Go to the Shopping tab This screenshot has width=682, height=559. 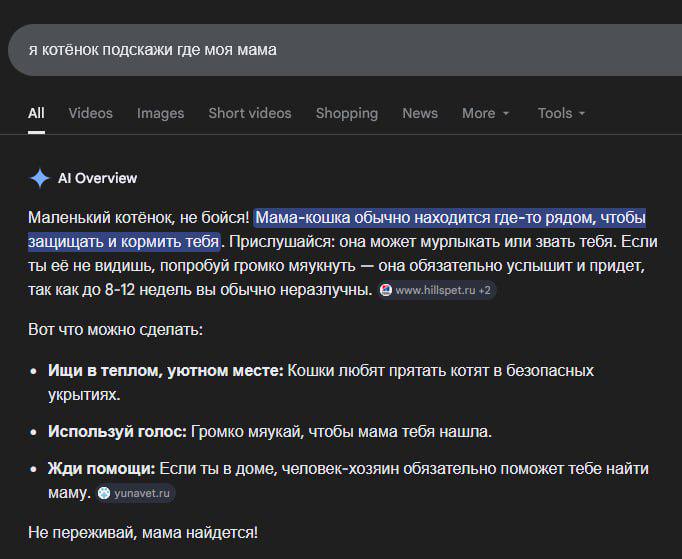[346, 113]
